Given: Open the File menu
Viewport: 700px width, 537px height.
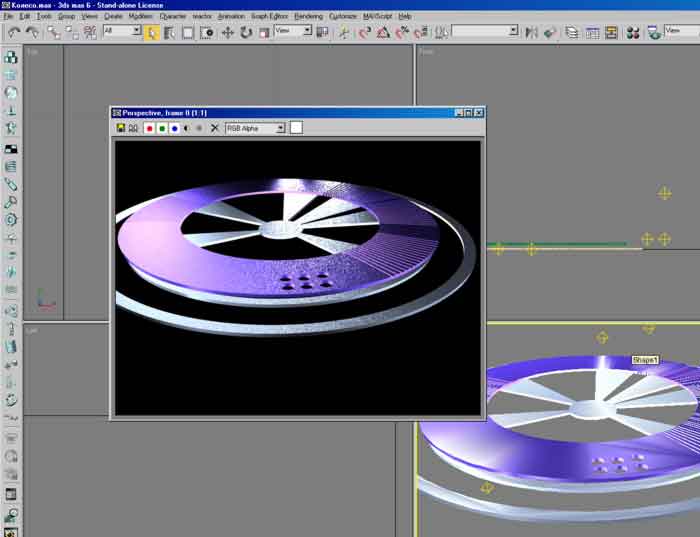Looking at the screenshot, I should 8,17.
